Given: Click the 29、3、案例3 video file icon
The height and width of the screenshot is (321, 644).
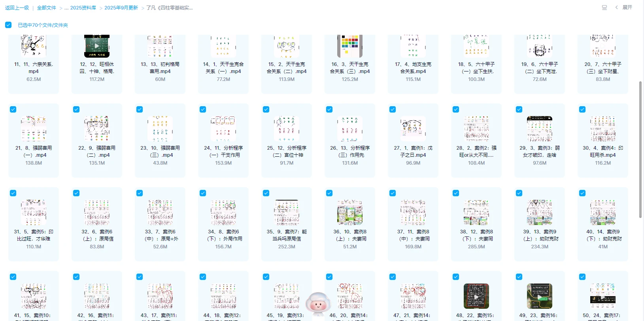Looking at the screenshot, I should click(x=540, y=129).
